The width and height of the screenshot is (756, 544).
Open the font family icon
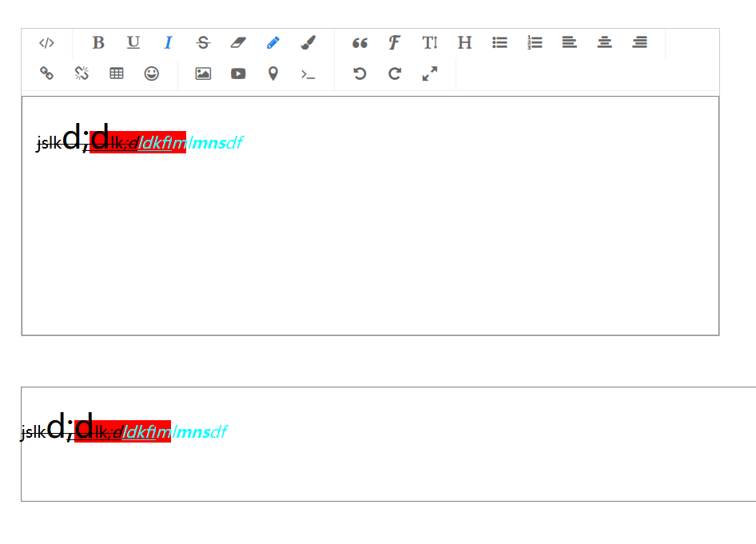click(395, 43)
